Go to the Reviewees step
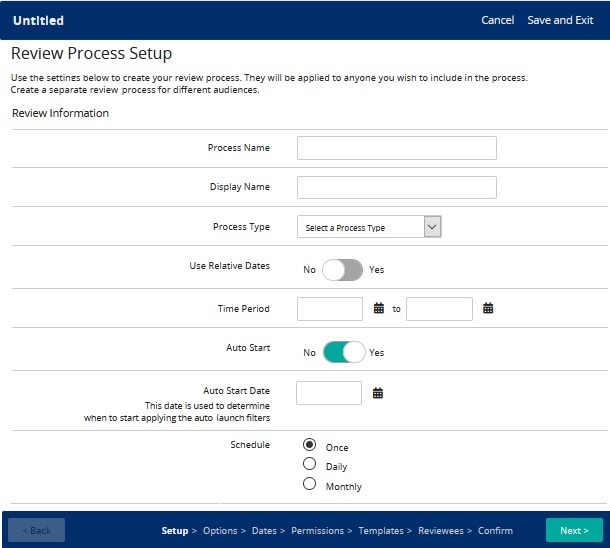The height and width of the screenshot is (548, 610). pyautogui.click(x=441, y=531)
